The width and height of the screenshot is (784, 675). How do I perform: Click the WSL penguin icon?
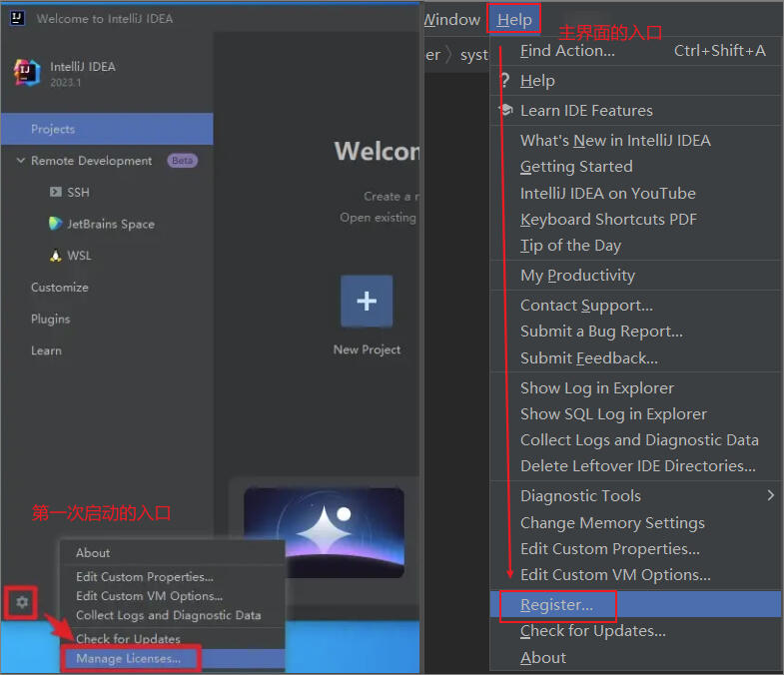pyautogui.click(x=56, y=256)
